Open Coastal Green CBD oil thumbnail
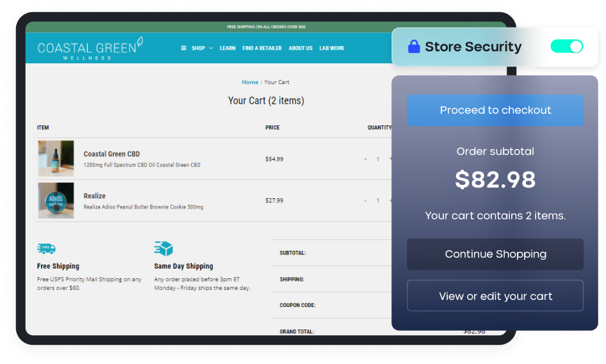Image resolution: width=606 pixels, height=364 pixels. click(56, 158)
